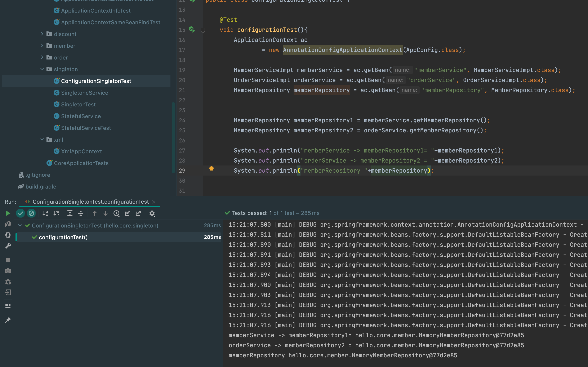
Task: Toggle the show passed tests checkmark
Action: point(20,213)
